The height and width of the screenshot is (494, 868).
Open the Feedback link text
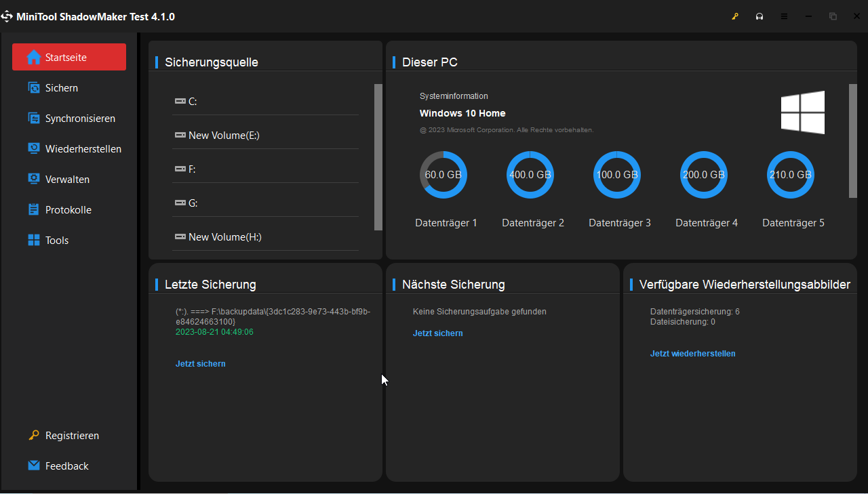coord(67,466)
